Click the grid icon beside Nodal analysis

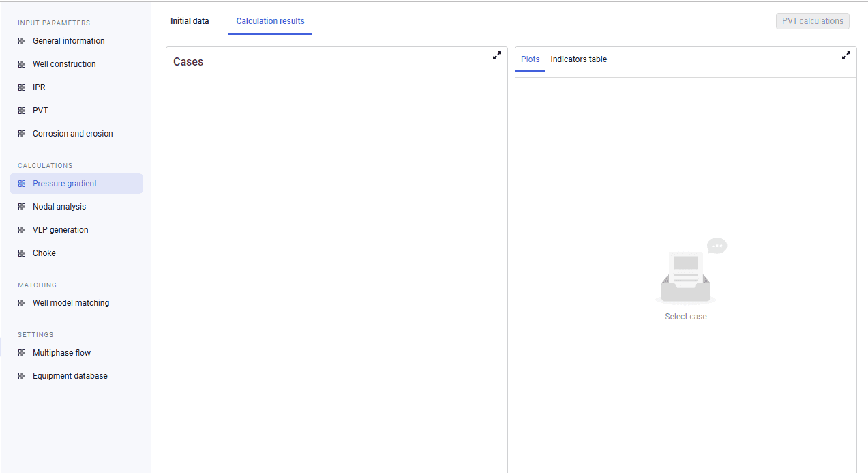pos(22,207)
